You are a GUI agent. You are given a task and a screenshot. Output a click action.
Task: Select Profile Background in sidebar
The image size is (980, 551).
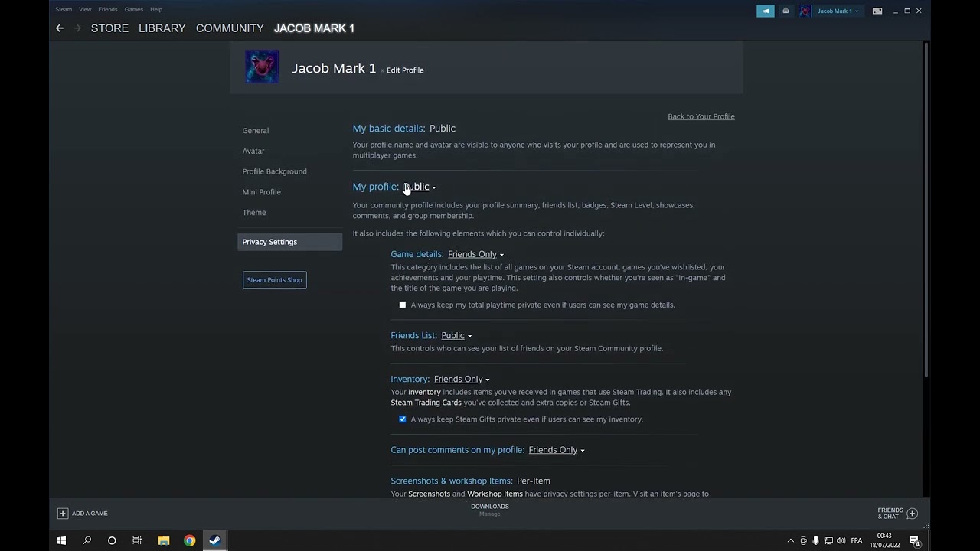tap(275, 171)
